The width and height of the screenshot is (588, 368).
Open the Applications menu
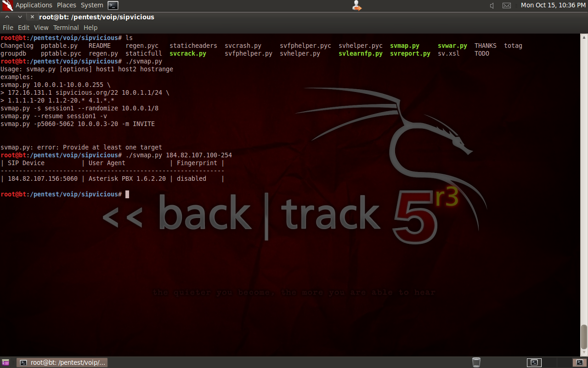pyautogui.click(x=34, y=5)
